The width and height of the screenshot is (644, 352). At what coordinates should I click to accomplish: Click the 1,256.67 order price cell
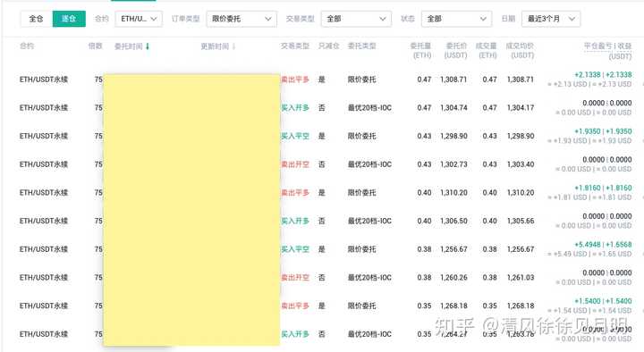point(453,249)
